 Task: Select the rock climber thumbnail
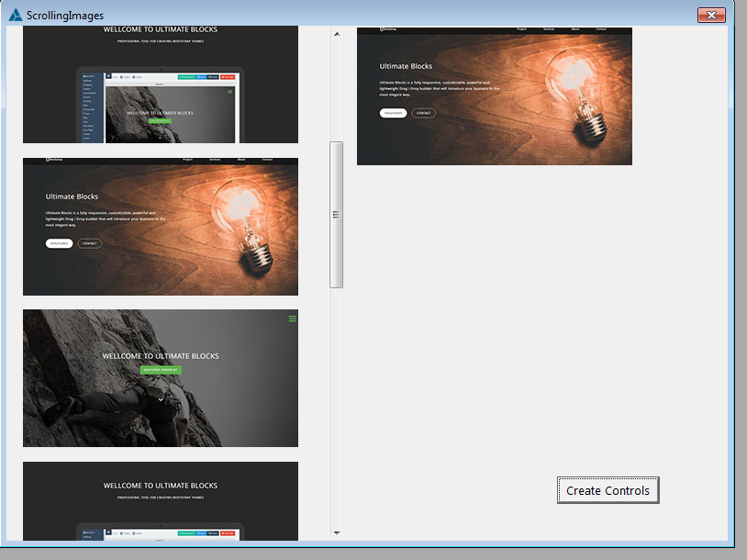click(161, 378)
